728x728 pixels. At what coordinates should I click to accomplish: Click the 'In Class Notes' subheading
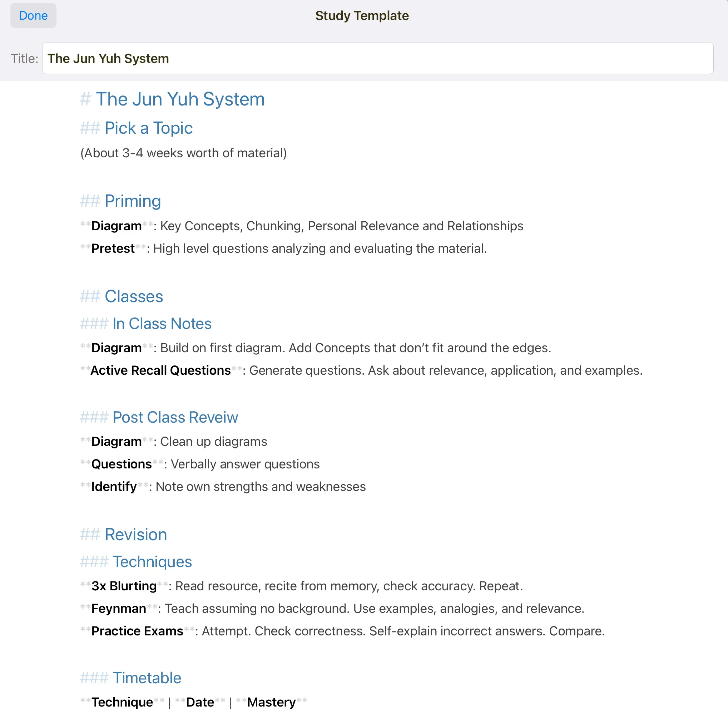162,324
